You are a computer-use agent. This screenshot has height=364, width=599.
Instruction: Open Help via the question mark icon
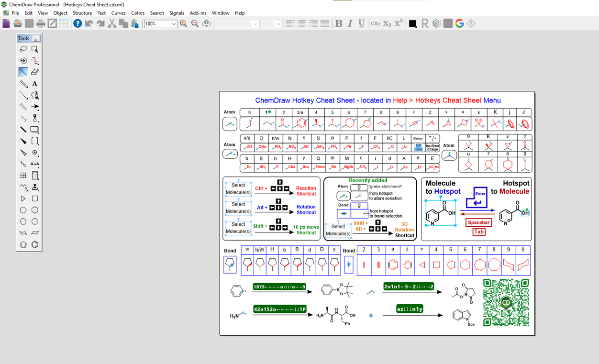click(x=78, y=23)
